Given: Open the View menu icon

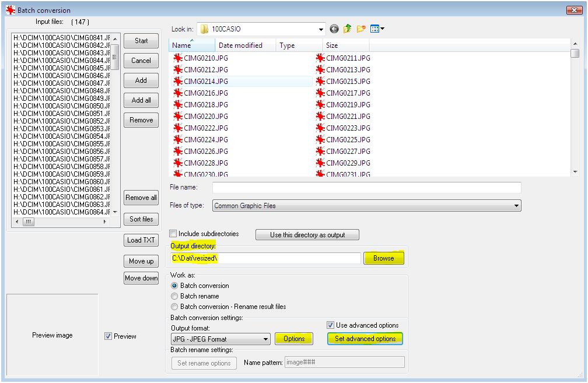Looking at the screenshot, I should 377,29.
